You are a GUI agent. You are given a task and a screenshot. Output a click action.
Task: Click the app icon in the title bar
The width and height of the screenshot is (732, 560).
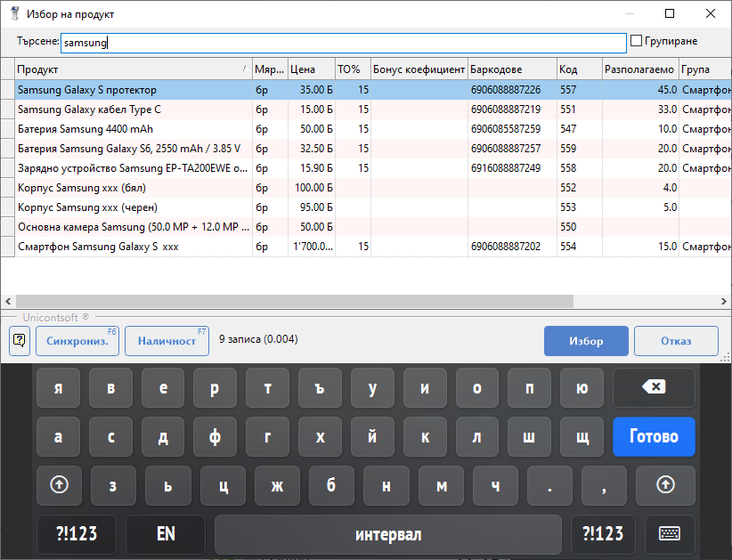[x=14, y=14]
